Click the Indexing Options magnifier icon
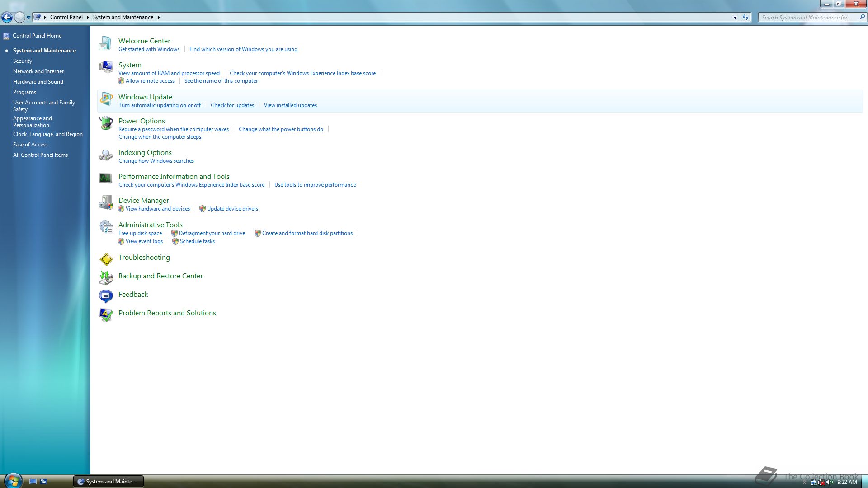 tap(106, 155)
